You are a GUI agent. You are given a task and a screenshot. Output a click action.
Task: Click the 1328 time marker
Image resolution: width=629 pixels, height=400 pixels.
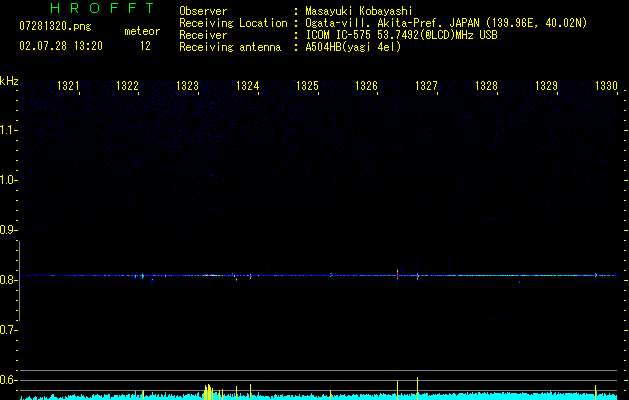[x=487, y=86]
